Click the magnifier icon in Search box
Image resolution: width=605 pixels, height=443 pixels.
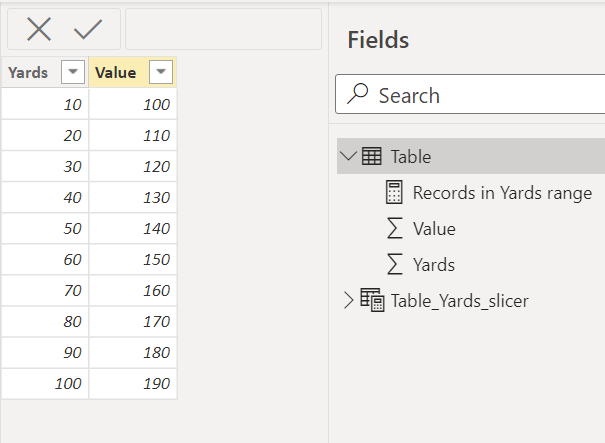click(x=357, y=94)
